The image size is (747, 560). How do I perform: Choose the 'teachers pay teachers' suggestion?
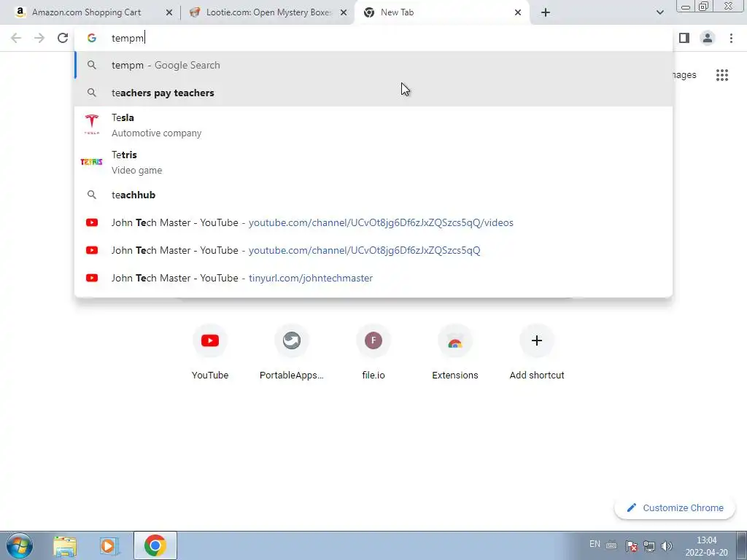pos(373,93)
